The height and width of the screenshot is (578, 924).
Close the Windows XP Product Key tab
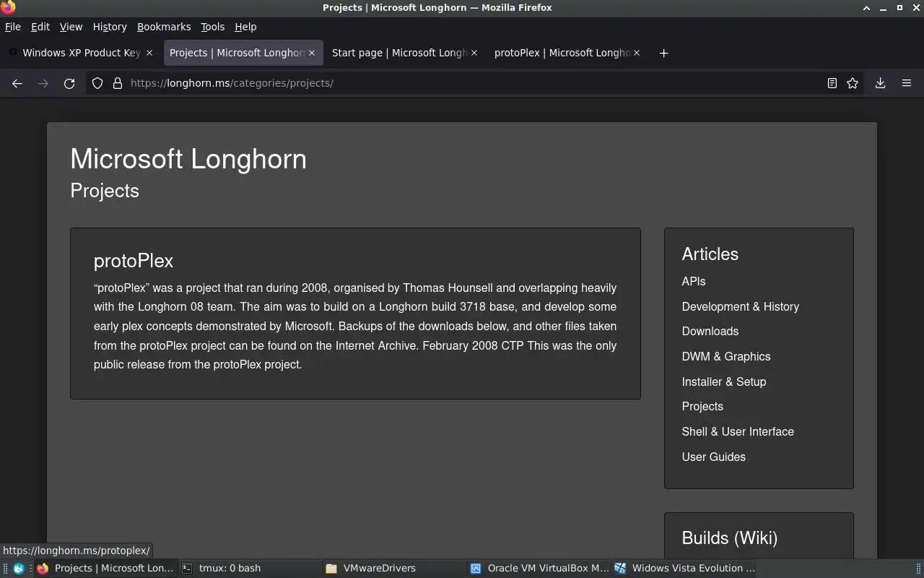(x=149, y=53)
